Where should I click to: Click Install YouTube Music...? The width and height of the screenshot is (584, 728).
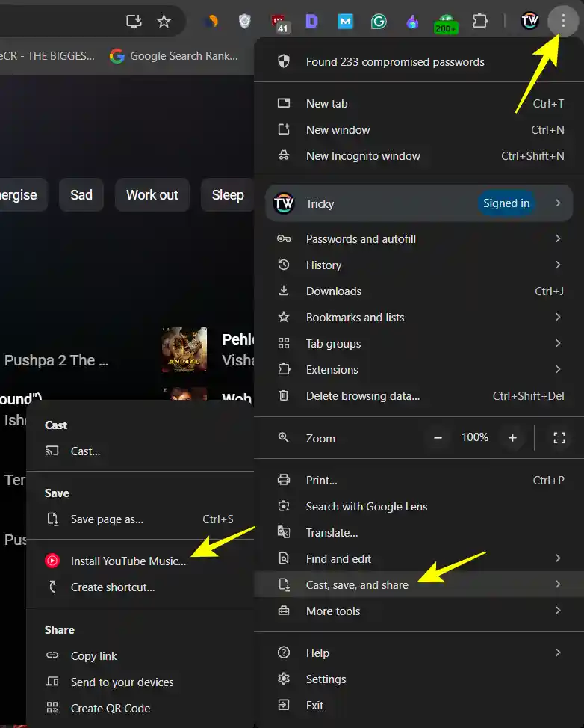pyautogui.click(x=140, y=561)
